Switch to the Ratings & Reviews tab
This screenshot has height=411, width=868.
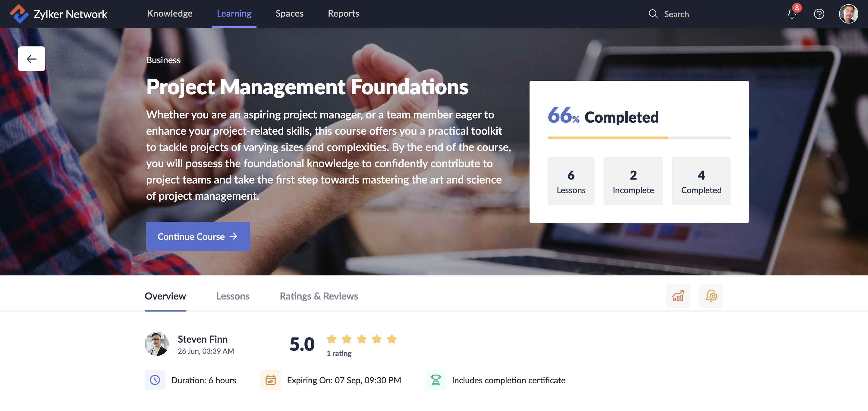(319, 296)
